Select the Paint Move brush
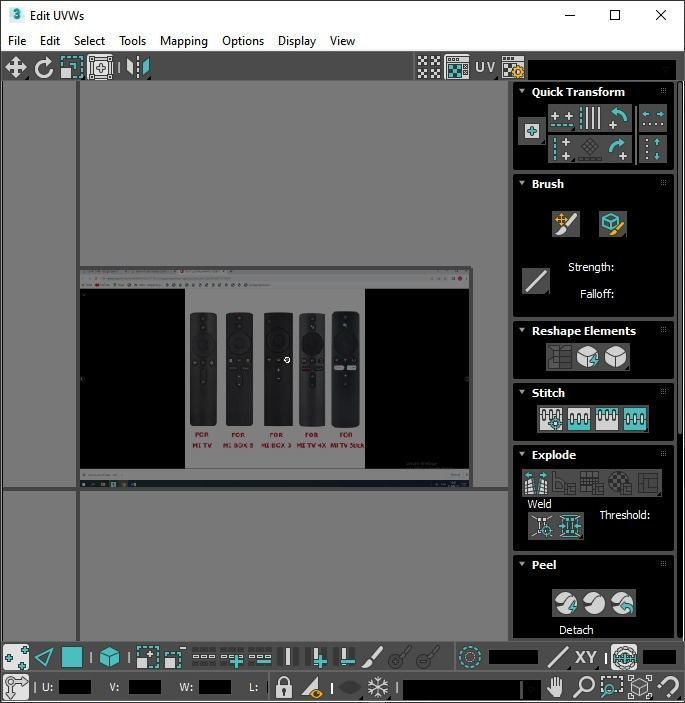Image resolution: width=685 pixels, height=703 pixels. tap(566, 224)
